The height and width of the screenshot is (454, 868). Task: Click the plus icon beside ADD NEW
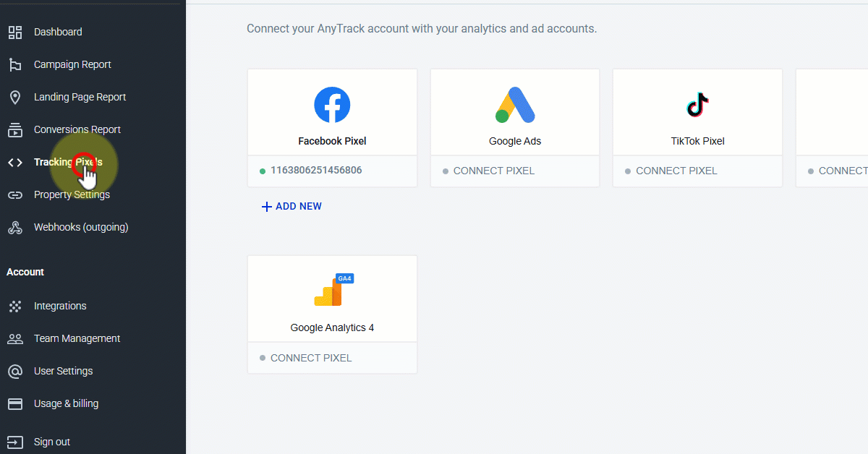coord(267,207)
